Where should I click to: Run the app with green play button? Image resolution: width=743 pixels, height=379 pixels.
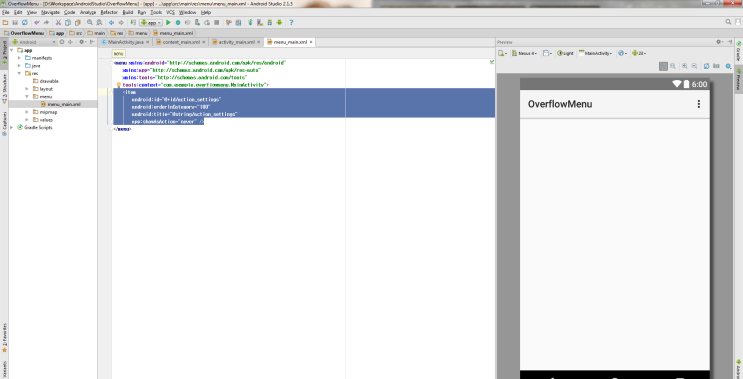tap(168, 22)
